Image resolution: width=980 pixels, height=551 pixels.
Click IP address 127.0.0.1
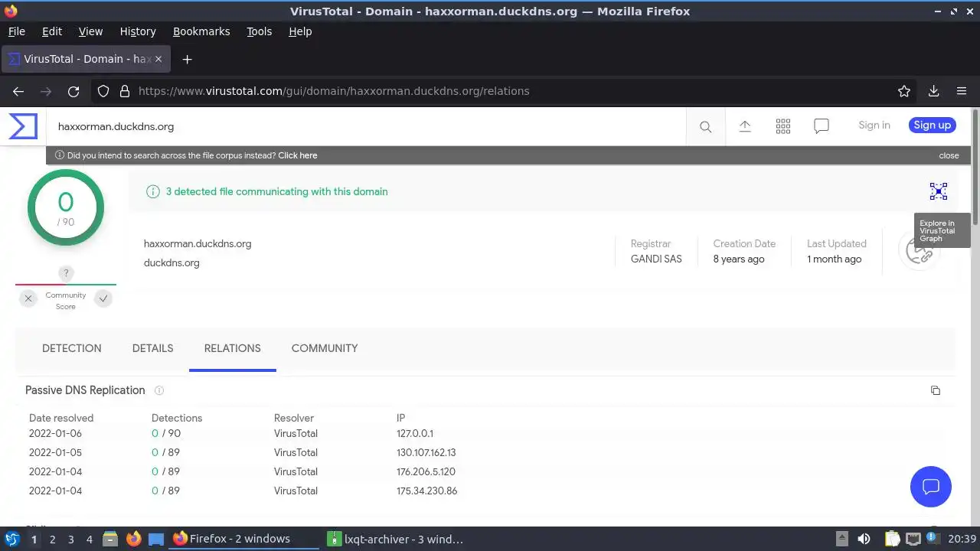414,433
